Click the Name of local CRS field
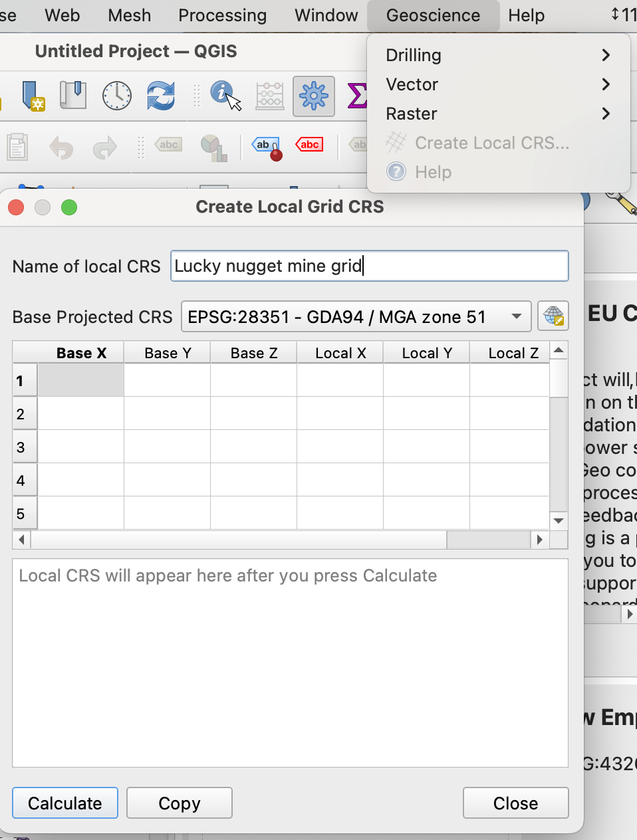Image resolution: width=637 pixels, height=840 pixels. [369, 266]
